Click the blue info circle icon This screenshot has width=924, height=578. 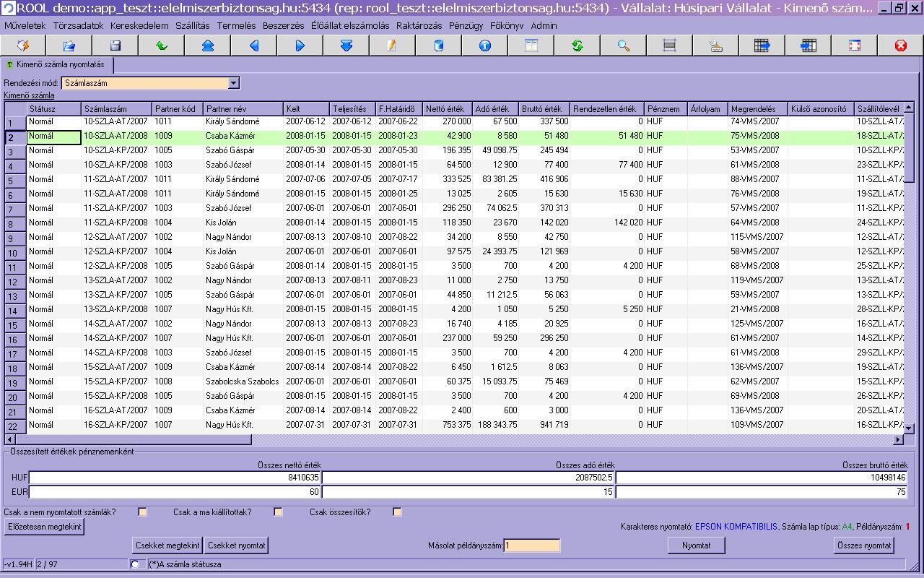pos(485,46)
